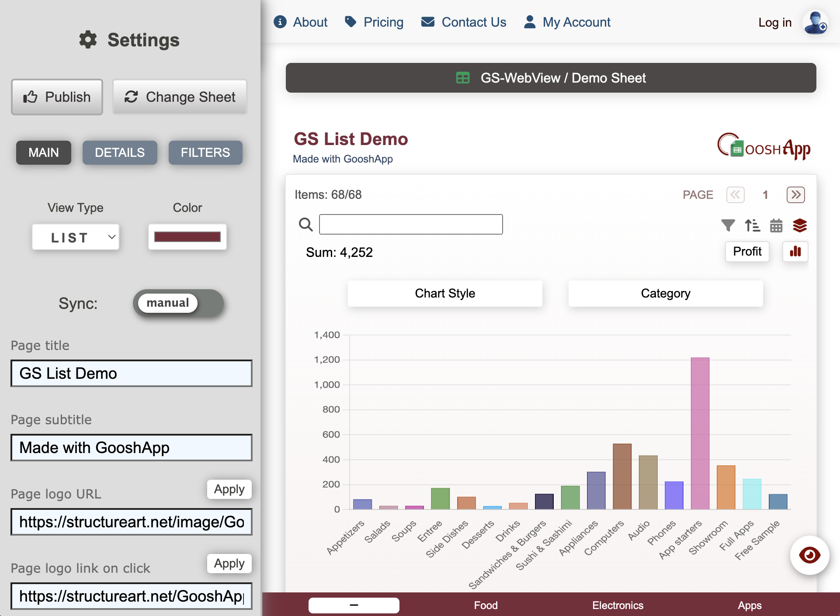840x616 pixels.
Task: Apply the Page logo URL change
Action: coord(229,489)
